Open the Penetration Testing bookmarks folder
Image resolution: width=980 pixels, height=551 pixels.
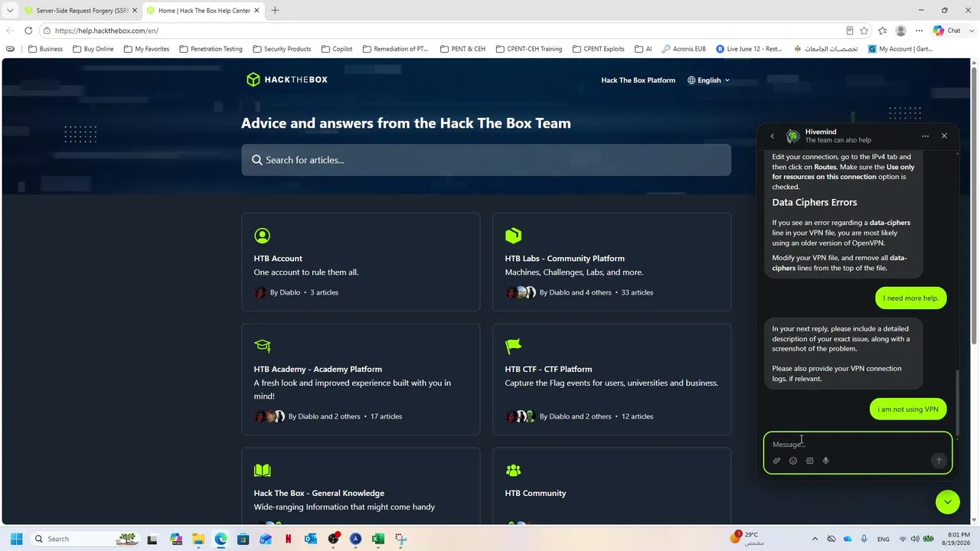tap(211, 49)
